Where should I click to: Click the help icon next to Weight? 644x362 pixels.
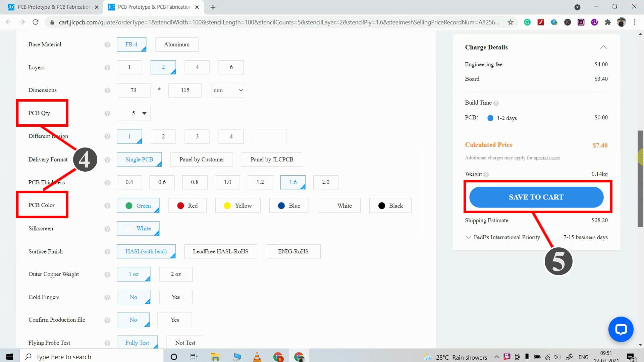click(x=486, y=174)
